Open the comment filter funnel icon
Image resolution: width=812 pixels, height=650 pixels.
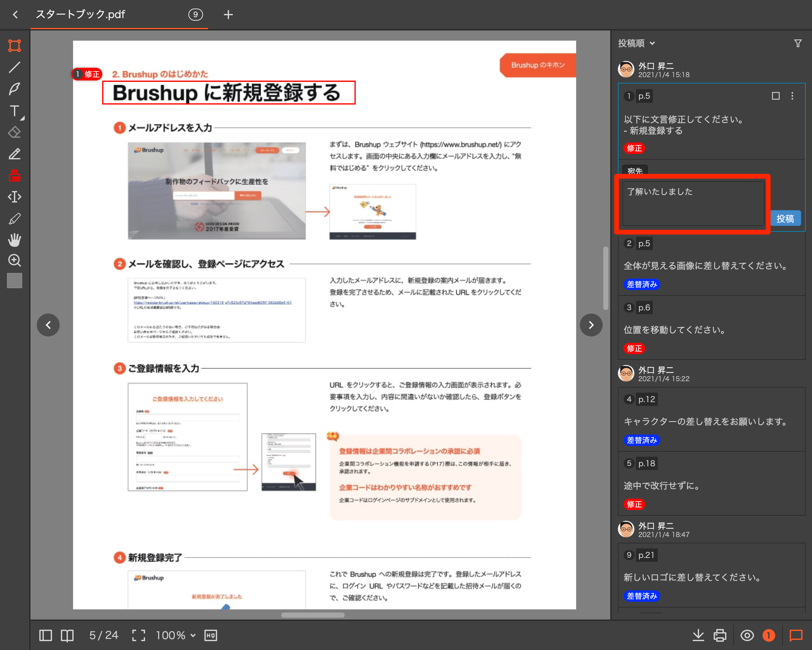point(798,43)
